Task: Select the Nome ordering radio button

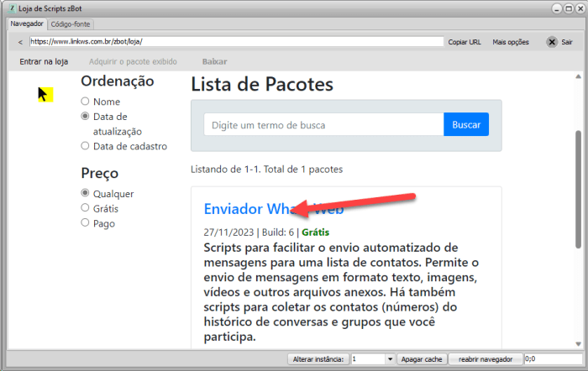Action: point(85,102)
